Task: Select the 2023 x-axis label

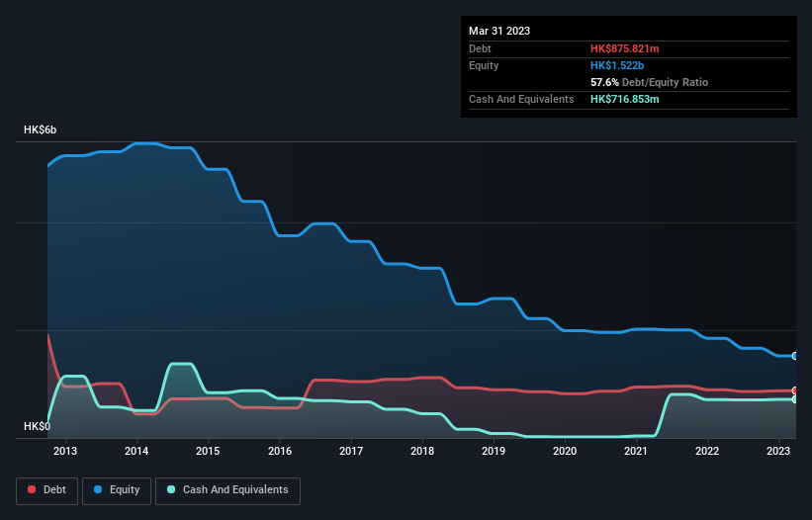Action: 778,451
